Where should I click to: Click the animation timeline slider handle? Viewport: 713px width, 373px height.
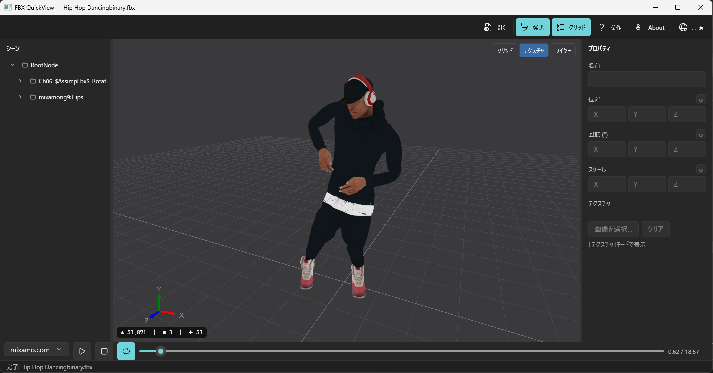pyautogui.click(x=161, y=351)
